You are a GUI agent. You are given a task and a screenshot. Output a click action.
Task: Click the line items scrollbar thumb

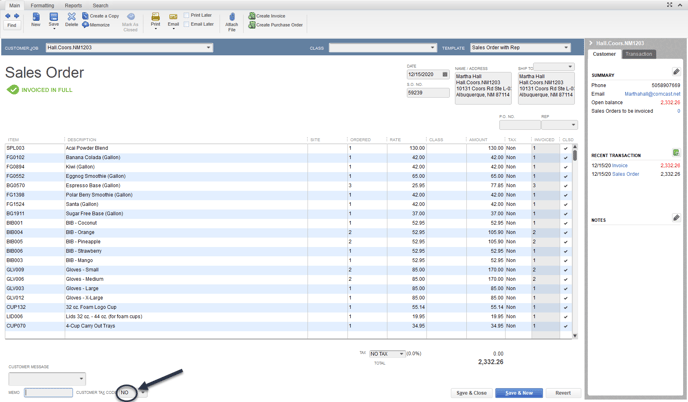575,155
